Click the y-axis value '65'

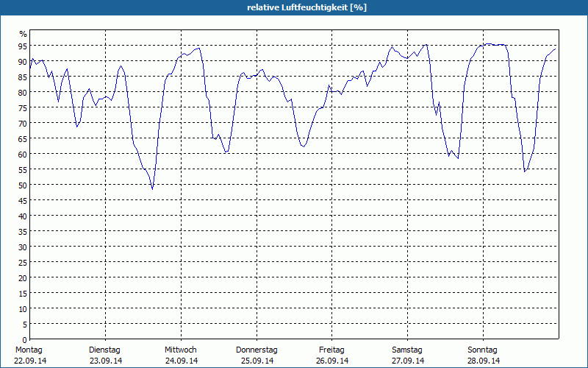23,139
